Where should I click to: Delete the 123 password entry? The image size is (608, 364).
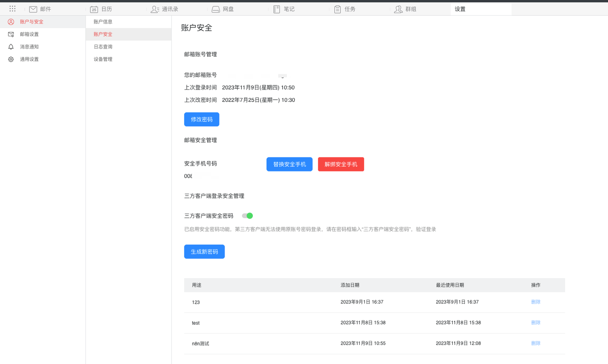(535, 302)
